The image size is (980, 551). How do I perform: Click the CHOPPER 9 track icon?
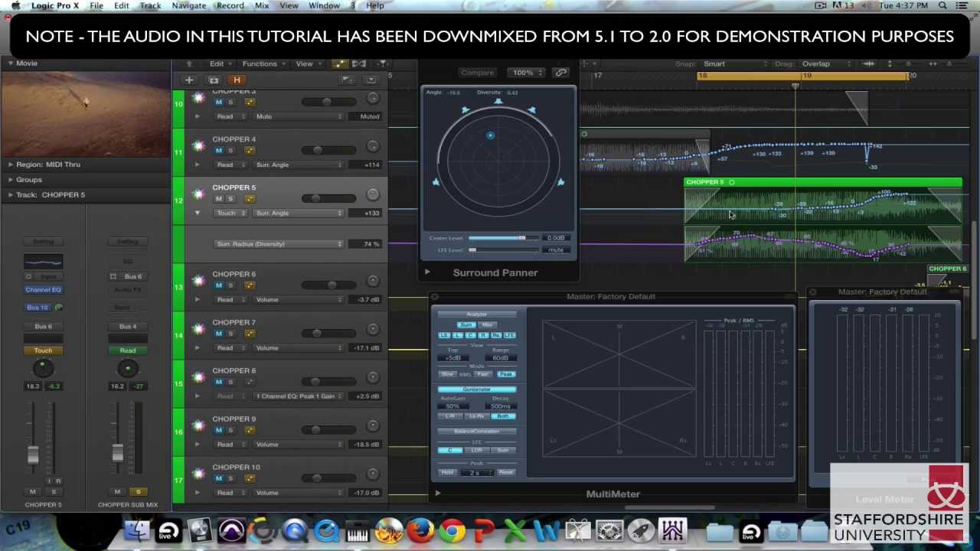click(x=199, y=425)
